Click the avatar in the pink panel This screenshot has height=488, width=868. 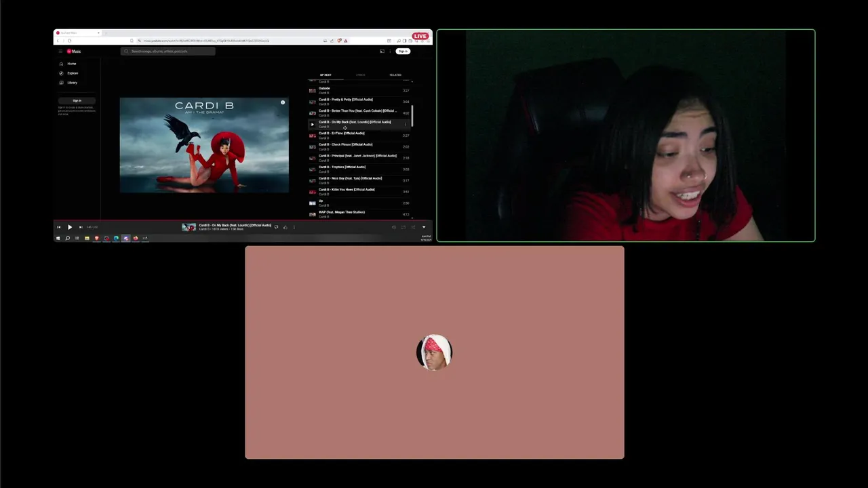[x=434, y=352]
